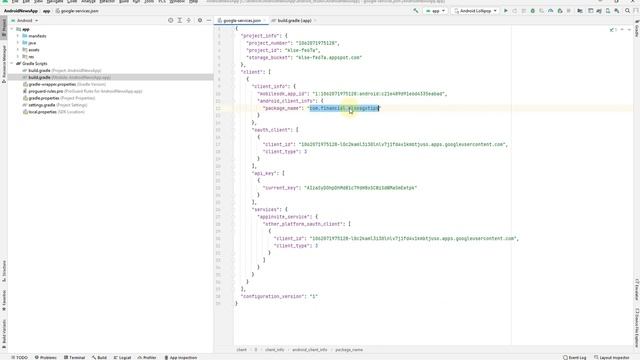Click client_info breadcrumb below the editor
The height and width of the screenshot is (360, 640).
pos(274,350)
